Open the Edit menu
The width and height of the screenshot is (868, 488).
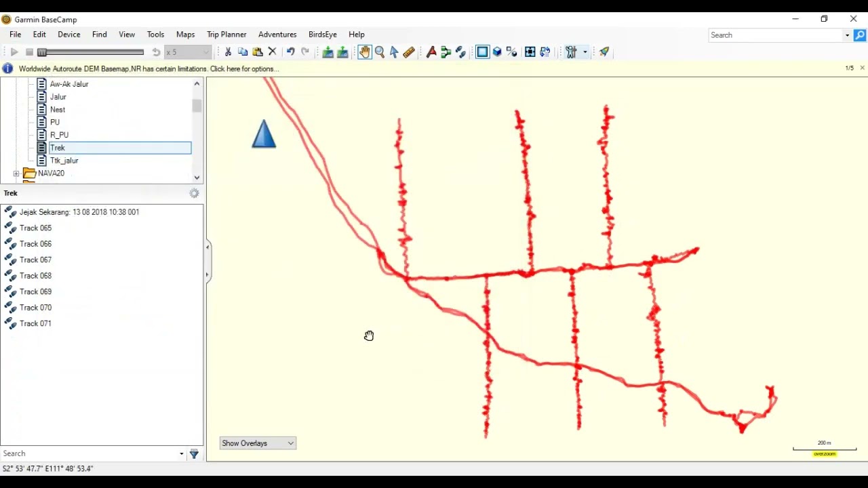(x=39, y=35)
